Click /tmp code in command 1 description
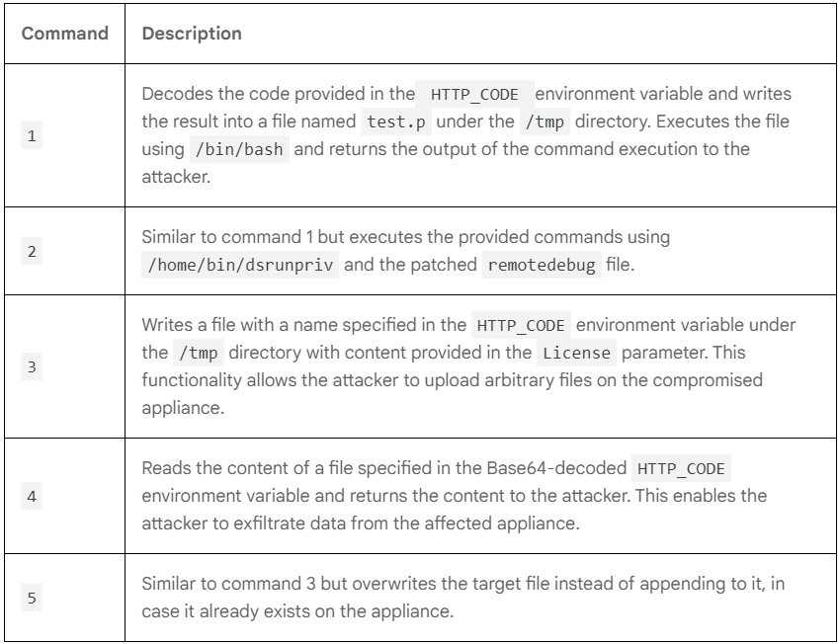This screenshot has width=839, height=644. [545, 121]
